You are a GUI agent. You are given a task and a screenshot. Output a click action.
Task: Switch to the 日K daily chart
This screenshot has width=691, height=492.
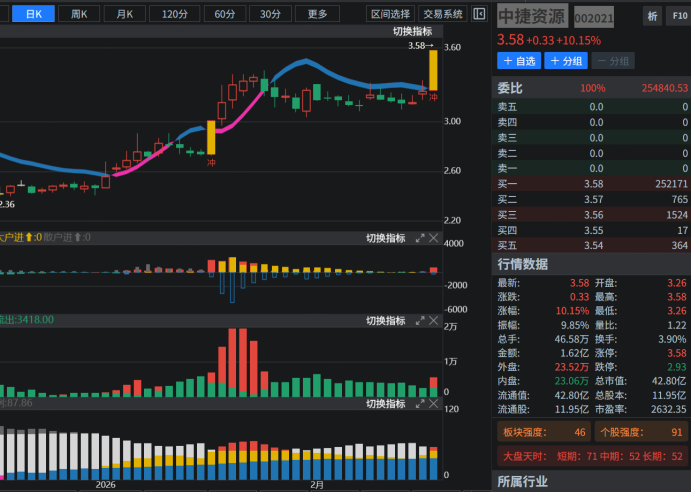click(x=34, y=14)
